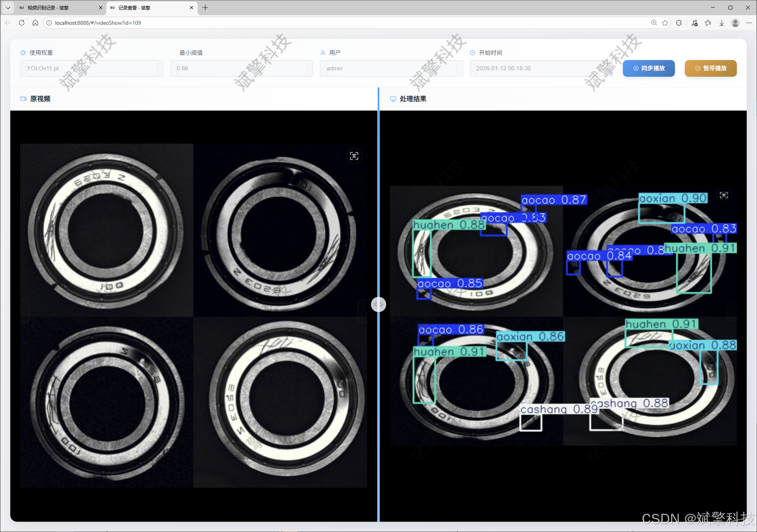Click the 使用权重 YOLOv11.pt field

tap(91, 68)
